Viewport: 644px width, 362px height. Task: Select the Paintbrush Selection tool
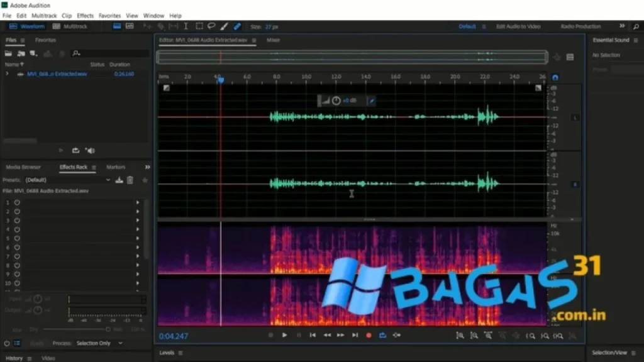[x=224, y=26]
